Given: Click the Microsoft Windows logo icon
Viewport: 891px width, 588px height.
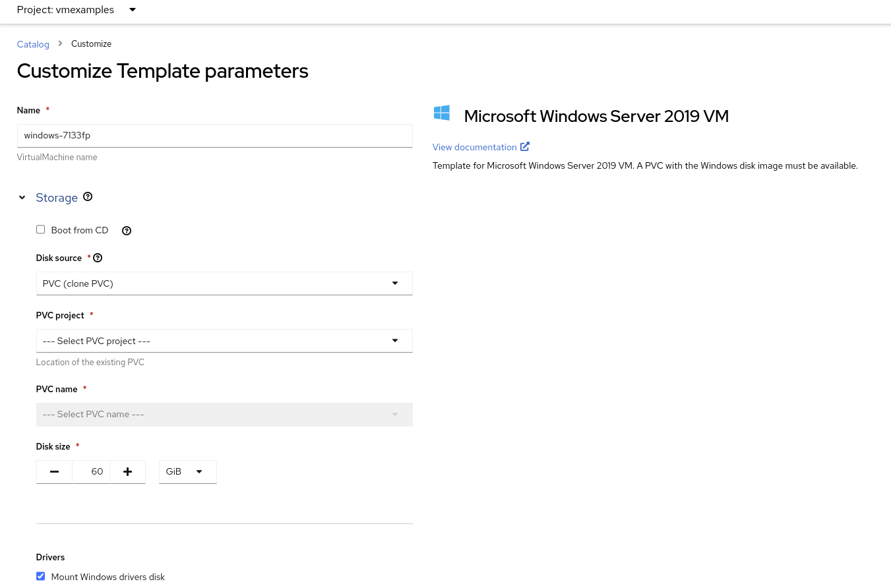Looking at the screenshot, I should pyautogui.click(x=441, y=113).
